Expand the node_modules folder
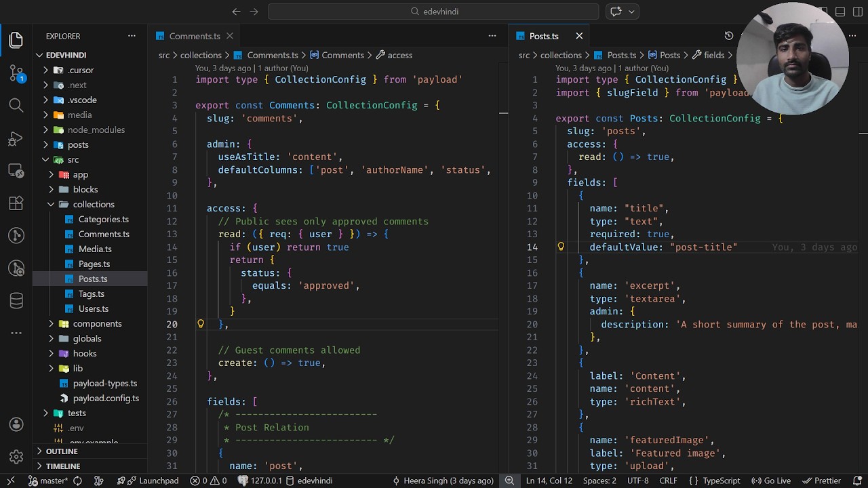This screenshot has height=488, width=868. [45, 129]
